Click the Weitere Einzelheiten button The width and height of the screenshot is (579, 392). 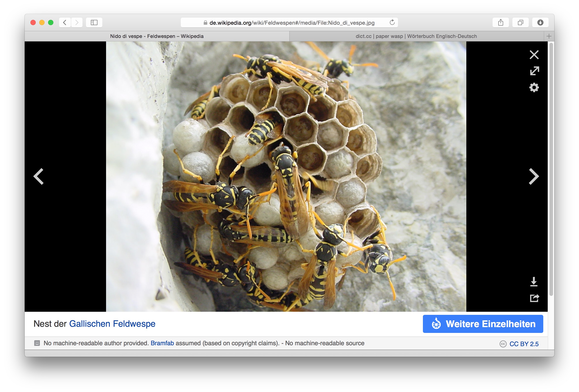483,324
